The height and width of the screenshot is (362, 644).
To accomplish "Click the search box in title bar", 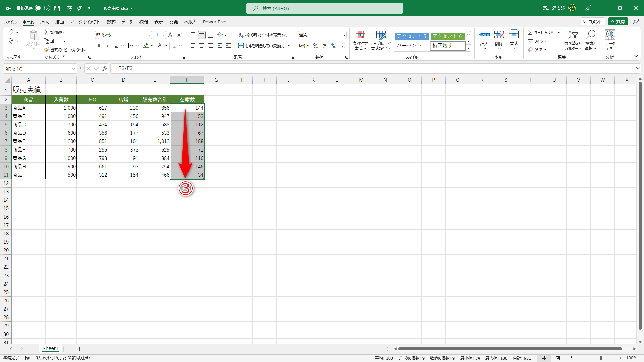I will coord(324,8).
